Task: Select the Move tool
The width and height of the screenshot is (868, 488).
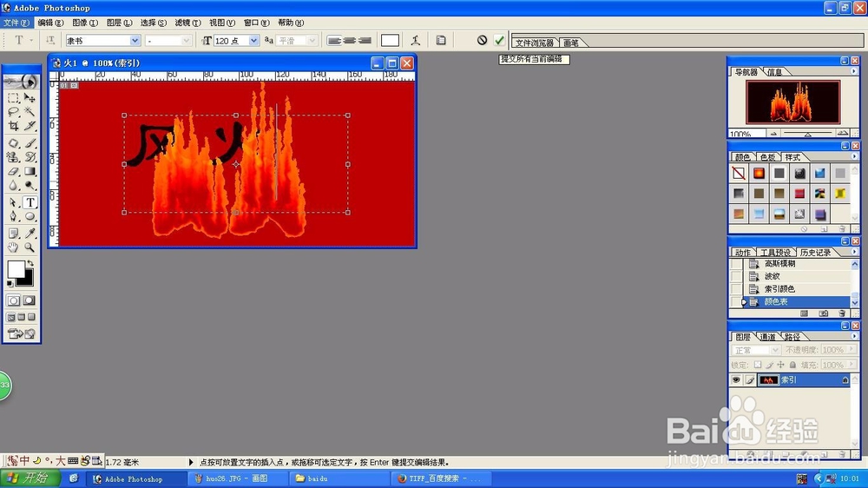Action: click(x=30, y=98)
